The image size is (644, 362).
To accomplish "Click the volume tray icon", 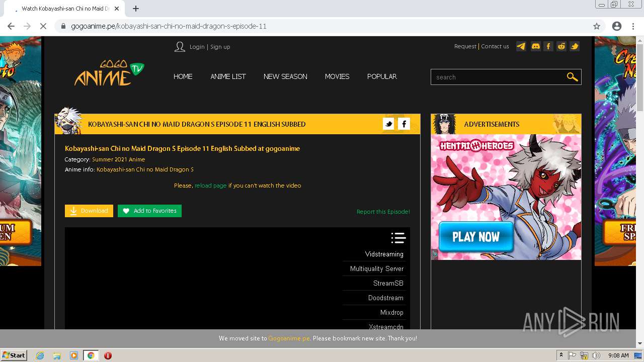I will click(x=596, y=355).
